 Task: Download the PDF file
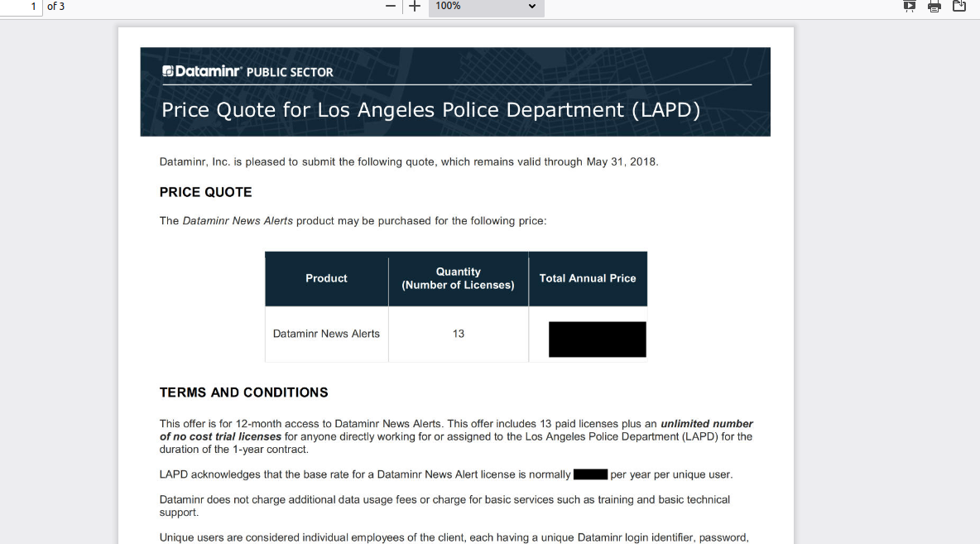point(959,7)
